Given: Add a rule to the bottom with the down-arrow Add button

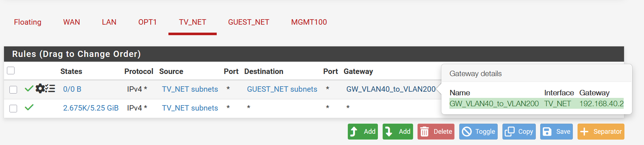Looking at the screenshot, I should (x=398, y=132).
